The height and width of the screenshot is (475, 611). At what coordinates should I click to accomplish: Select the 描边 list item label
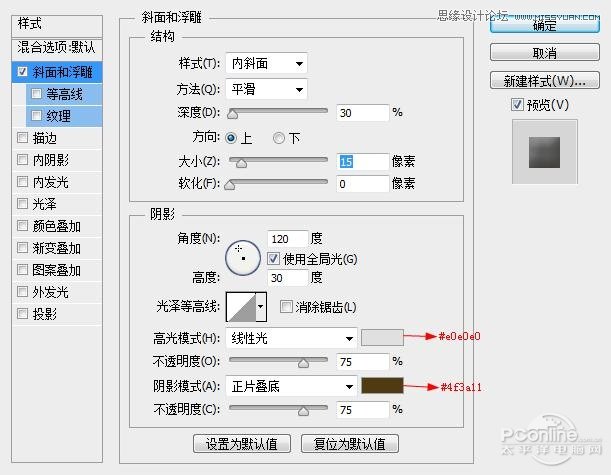44,138
